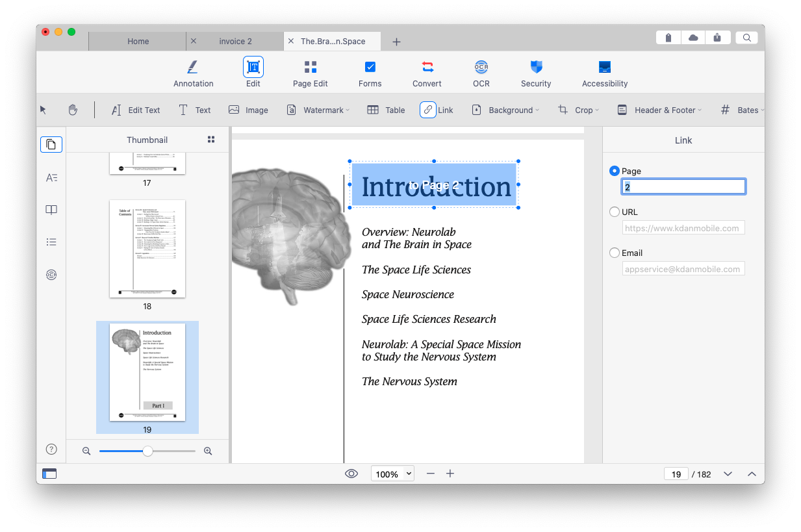801x532 pixels.
Task: Switch to the invoice 2 tab
Action: (x=236, y=41)
